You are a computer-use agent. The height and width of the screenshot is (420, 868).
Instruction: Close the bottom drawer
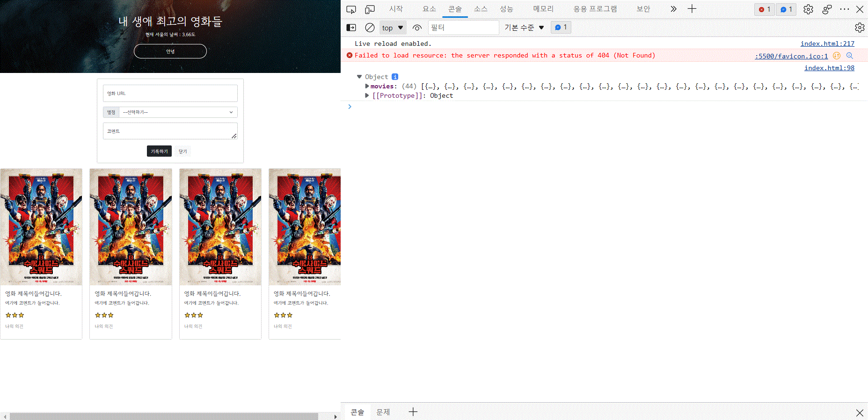pos(860,413)
